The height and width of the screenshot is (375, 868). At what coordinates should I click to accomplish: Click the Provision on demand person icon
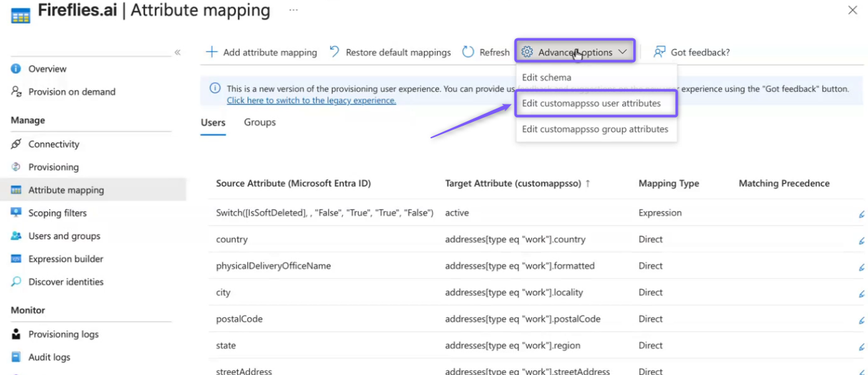pos(16,91)
